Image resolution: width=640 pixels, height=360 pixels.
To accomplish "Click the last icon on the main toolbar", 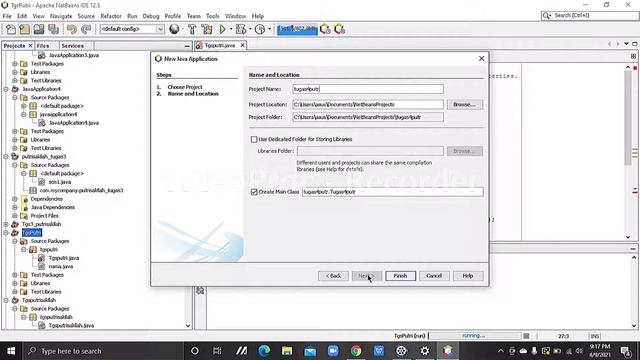I will [340, 29].
